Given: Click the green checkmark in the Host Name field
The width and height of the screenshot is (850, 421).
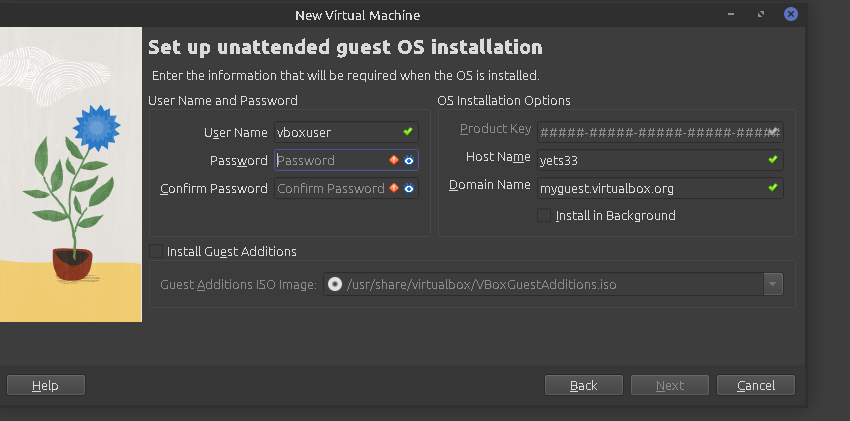Looking at the screenshot, I should click(x=772, y=159).
